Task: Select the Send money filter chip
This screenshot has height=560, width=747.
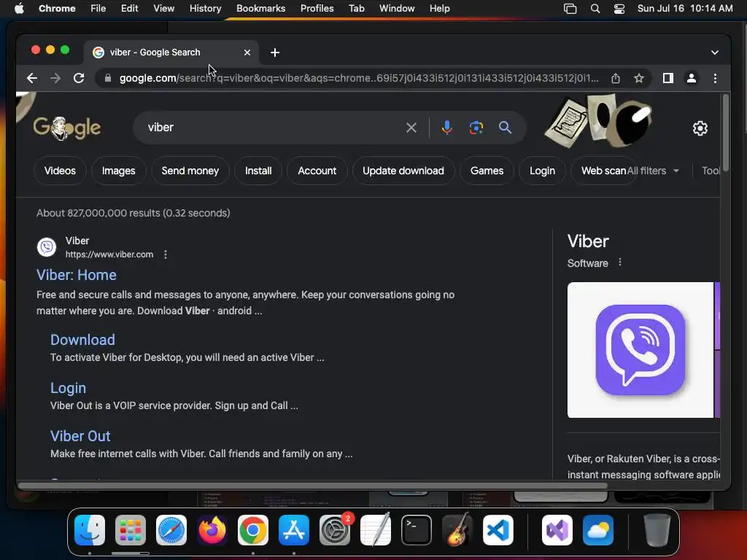Action: 190,171
